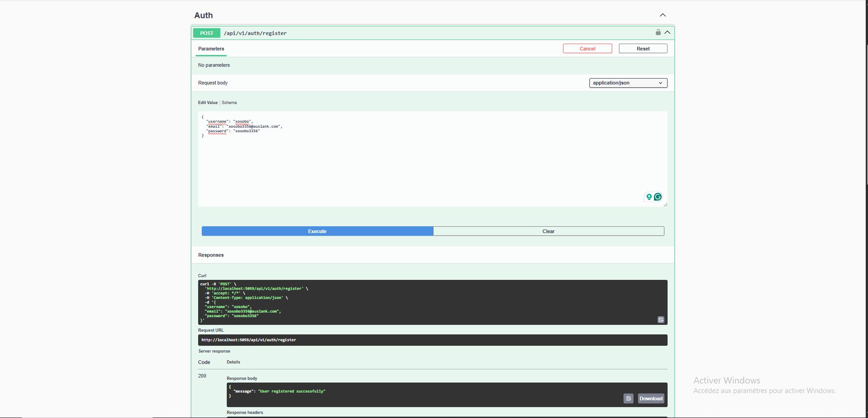Collapse the Auth section

(x=663, y=15)
